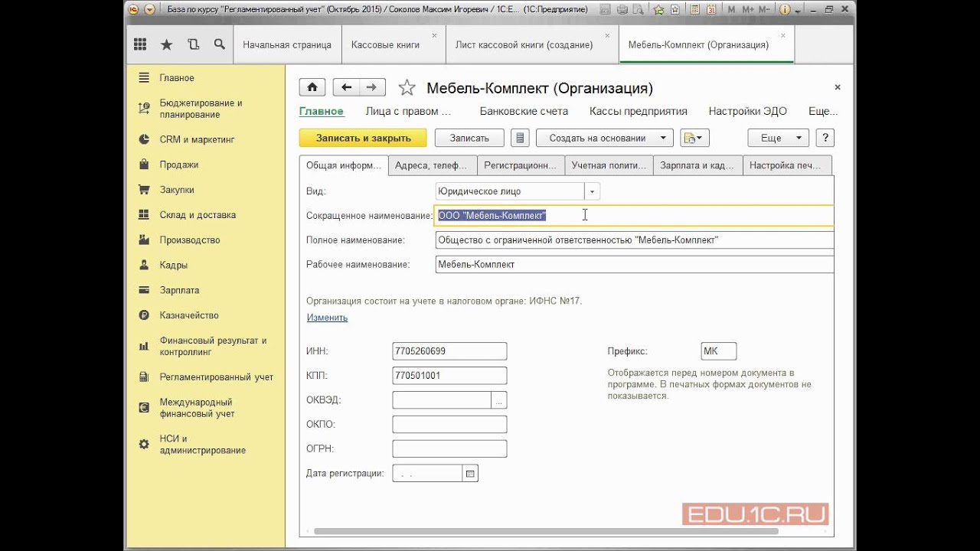Expand Создать на основании dropdown
The width and height of the screenshot is (980, 551).
(x=604, y=138)
